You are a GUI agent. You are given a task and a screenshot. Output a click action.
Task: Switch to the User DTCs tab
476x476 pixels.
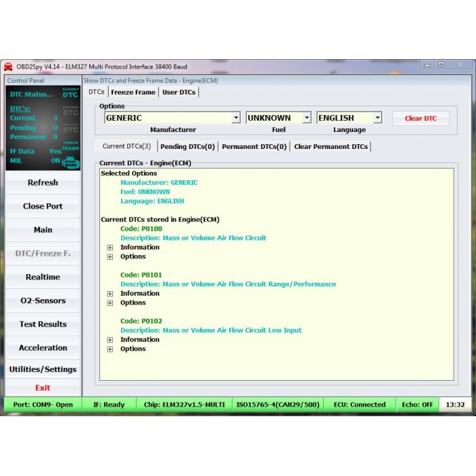(178, 92)
